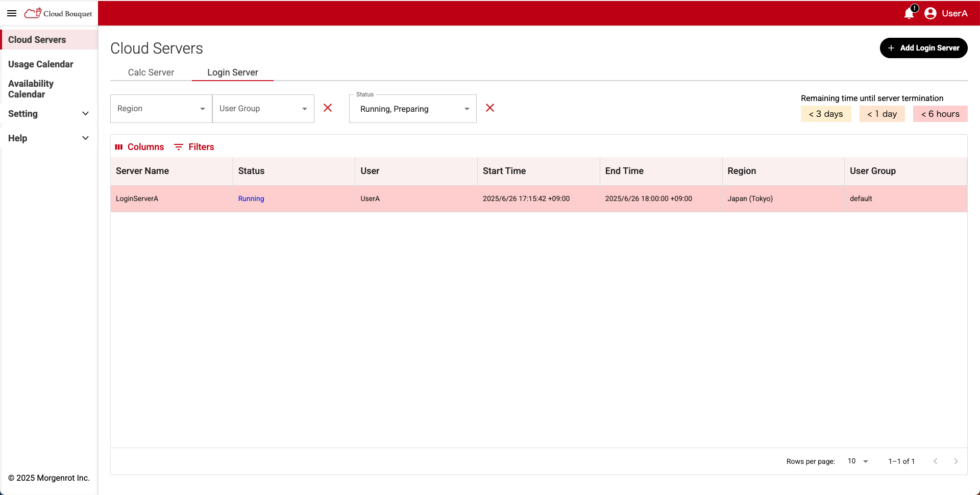Open the User Group dropdown
Viewport: 980px width, 495px height.
click(x=263, y=109)
